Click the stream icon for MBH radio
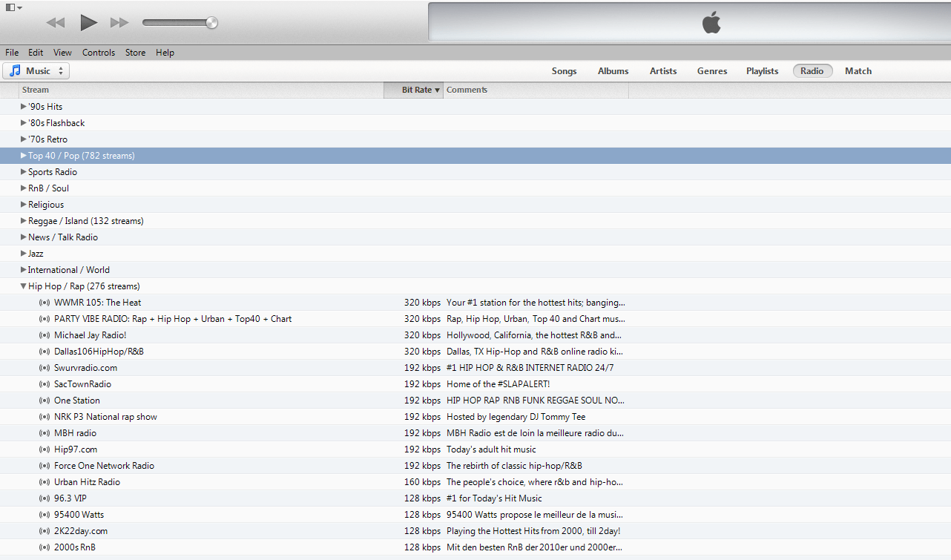951x560 pixels. point(45,433)
